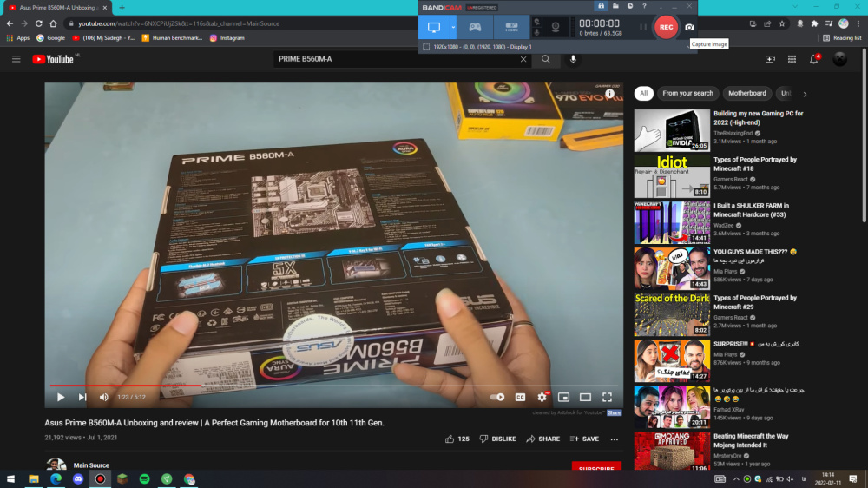Bookmark this page with star icon
The image size is (868, 488).
point(782,23)
